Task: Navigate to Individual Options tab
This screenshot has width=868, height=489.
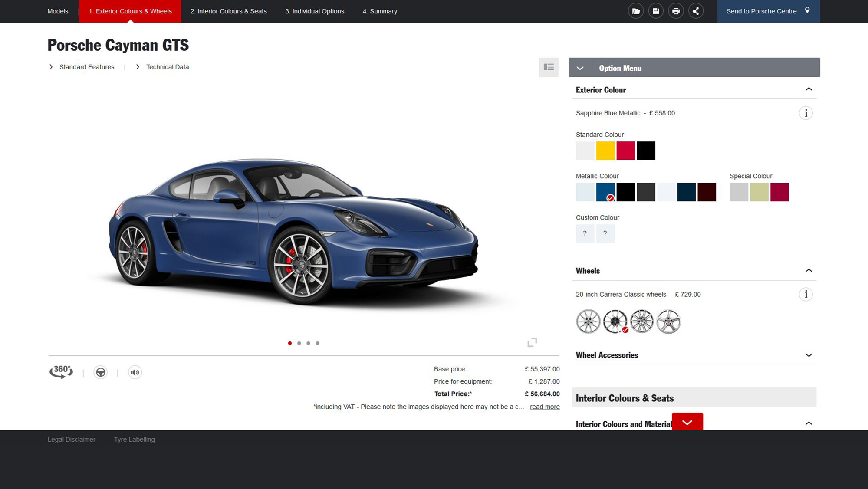Action: click(314, 11)
